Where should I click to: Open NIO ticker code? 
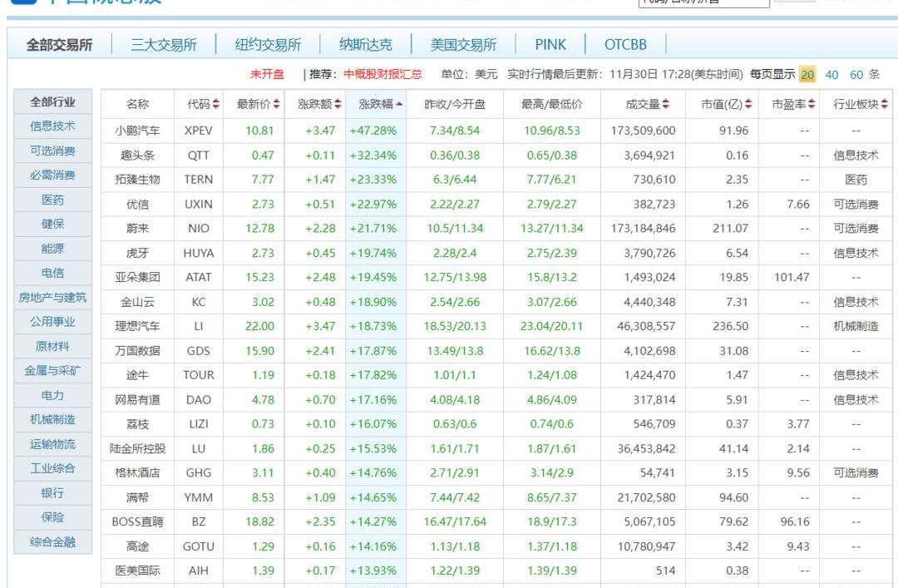click(199, 228)
